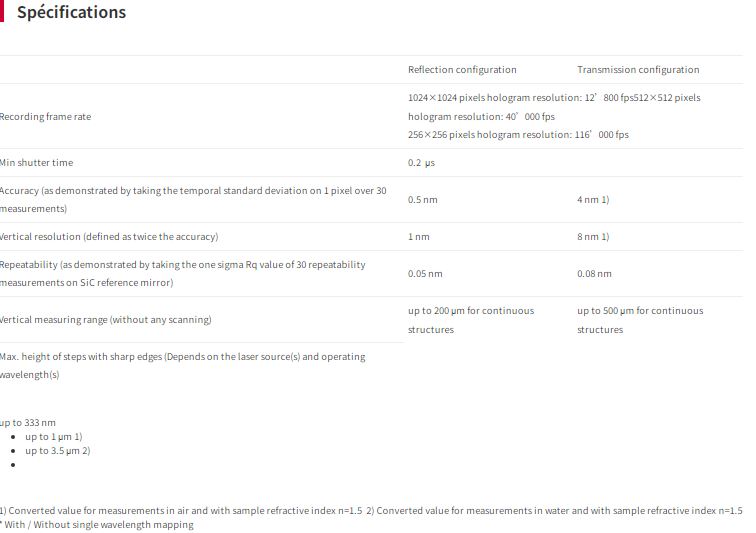Click the Vertical resolution row label

pos(109,237)
